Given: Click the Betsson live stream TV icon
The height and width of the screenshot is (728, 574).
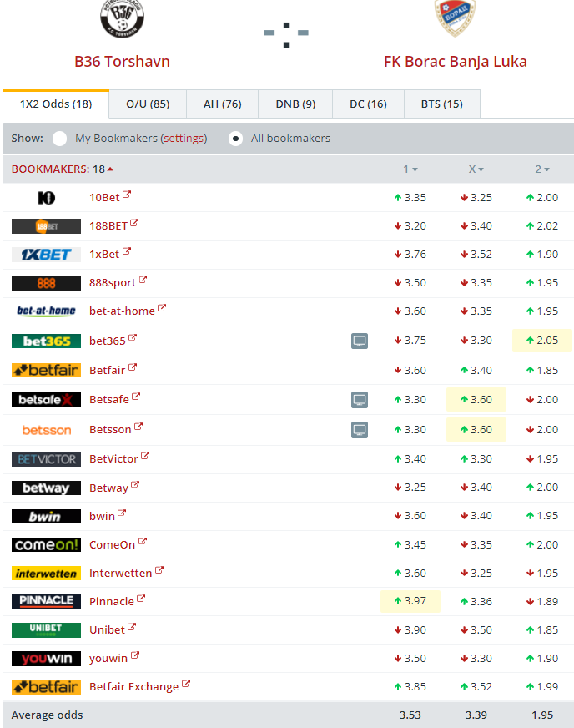Looking at the screenshot, I should (x=360, y=430).
